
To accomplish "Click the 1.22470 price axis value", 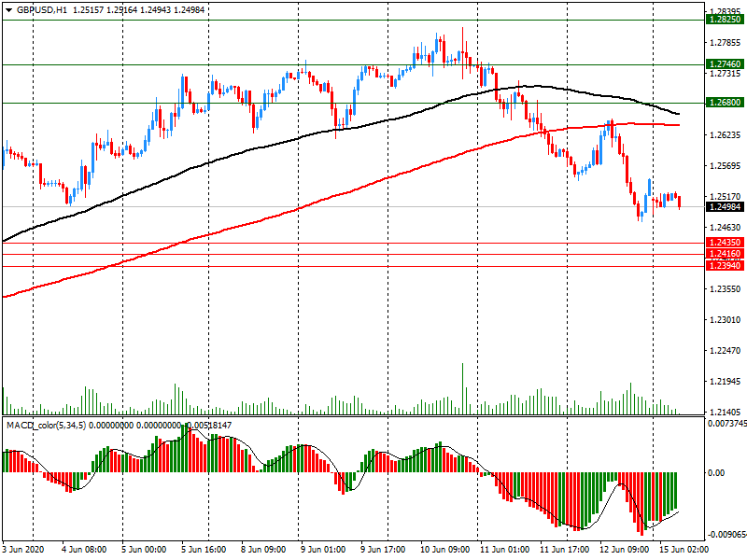I will (x=726, y=351).
